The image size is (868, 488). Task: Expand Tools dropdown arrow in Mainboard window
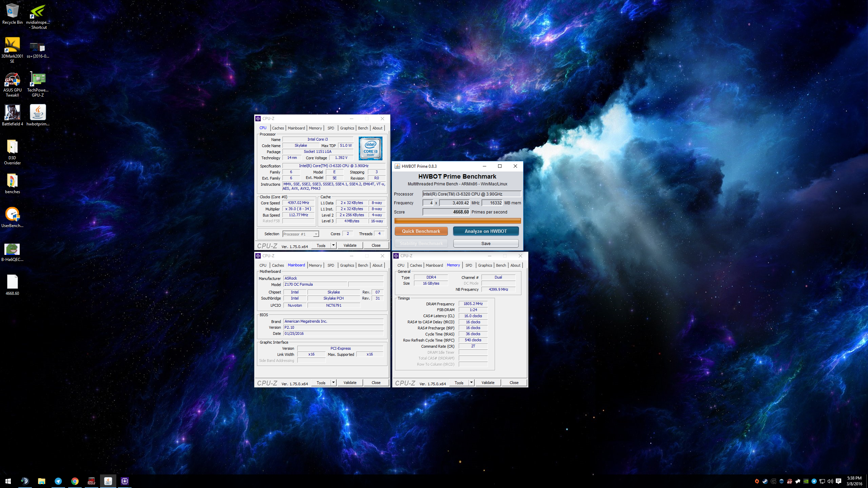click(x=333, y=382)
